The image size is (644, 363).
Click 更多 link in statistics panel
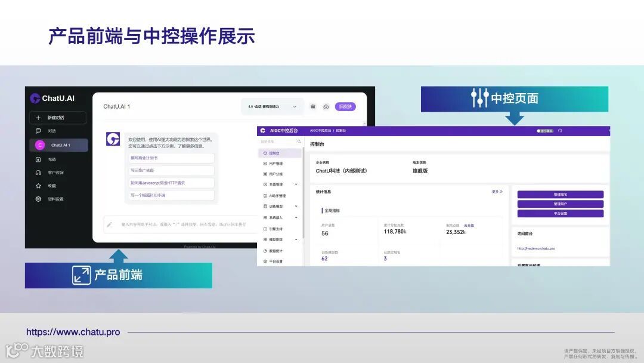497,192
